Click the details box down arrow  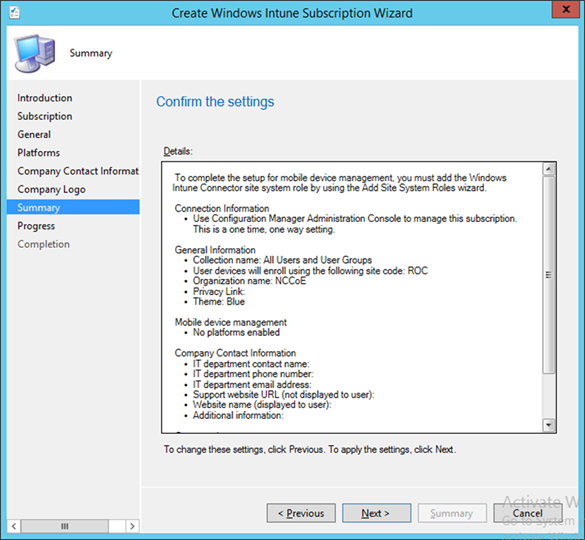(548, 425)
